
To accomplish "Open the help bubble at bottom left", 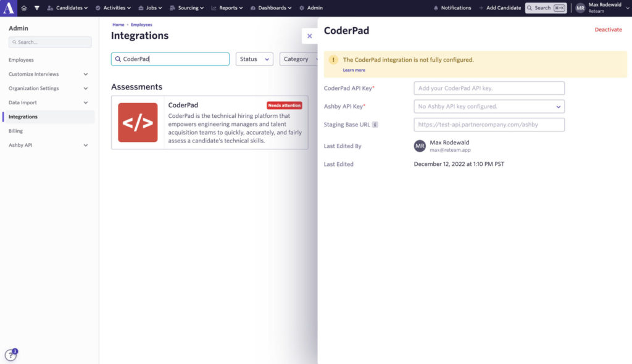I will point(10,354).
